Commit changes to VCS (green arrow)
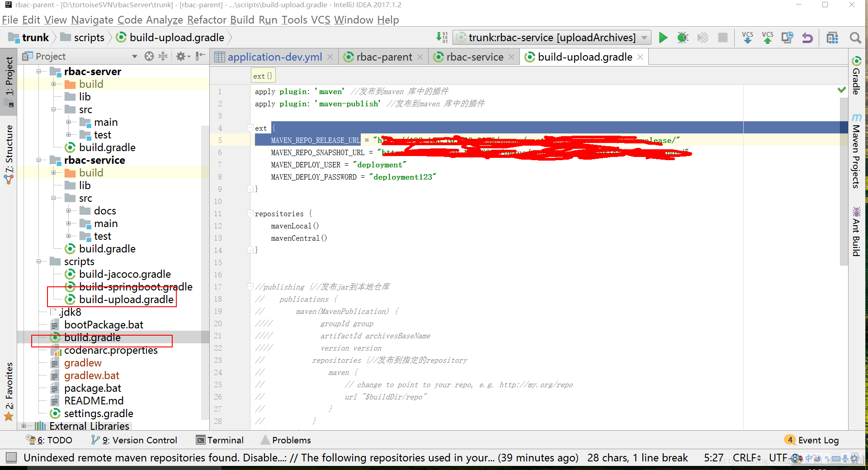 point(767,38)
